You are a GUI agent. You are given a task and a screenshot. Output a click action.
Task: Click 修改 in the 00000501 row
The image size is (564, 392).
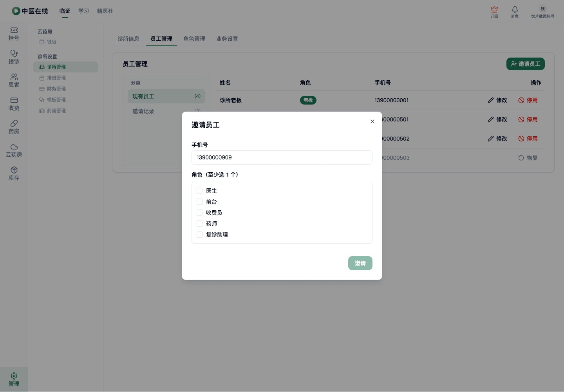click(x=497, y=119)
